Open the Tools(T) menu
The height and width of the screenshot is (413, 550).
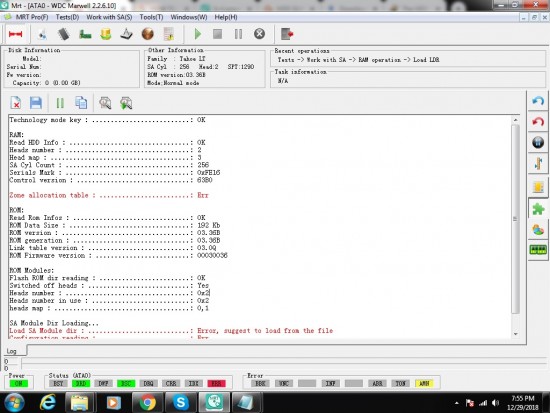click(151, 17)
